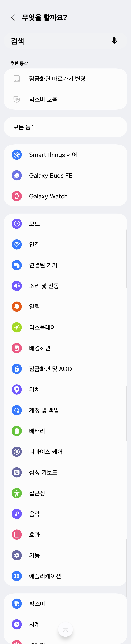Select 소리 및 진동 category

click(44, 286)
